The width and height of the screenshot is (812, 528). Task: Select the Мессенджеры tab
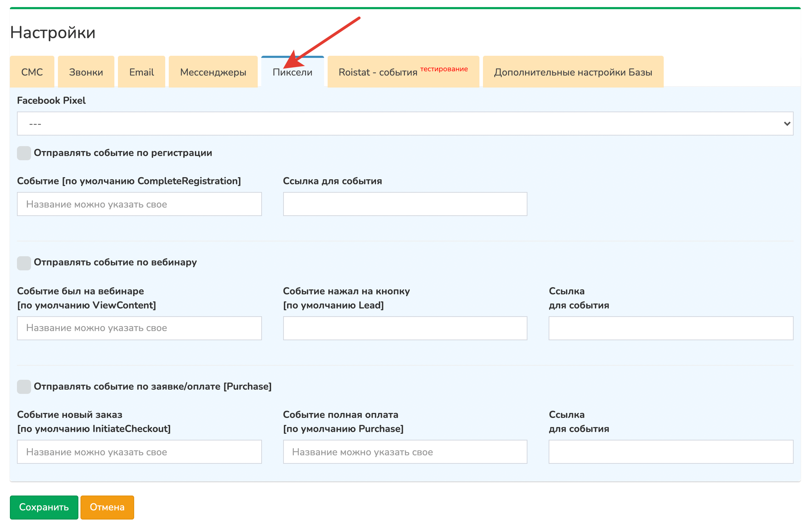[213, 72]
